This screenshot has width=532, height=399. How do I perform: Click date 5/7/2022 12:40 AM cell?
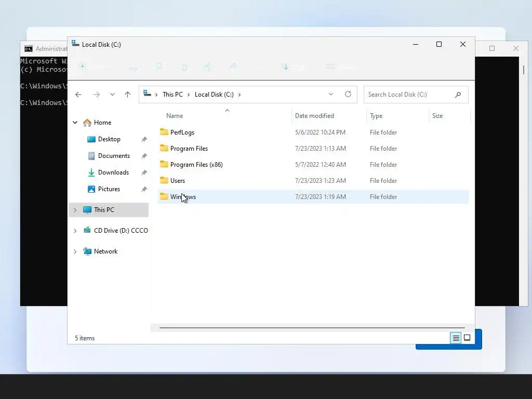pyautogui.click(x=321, y=165)
